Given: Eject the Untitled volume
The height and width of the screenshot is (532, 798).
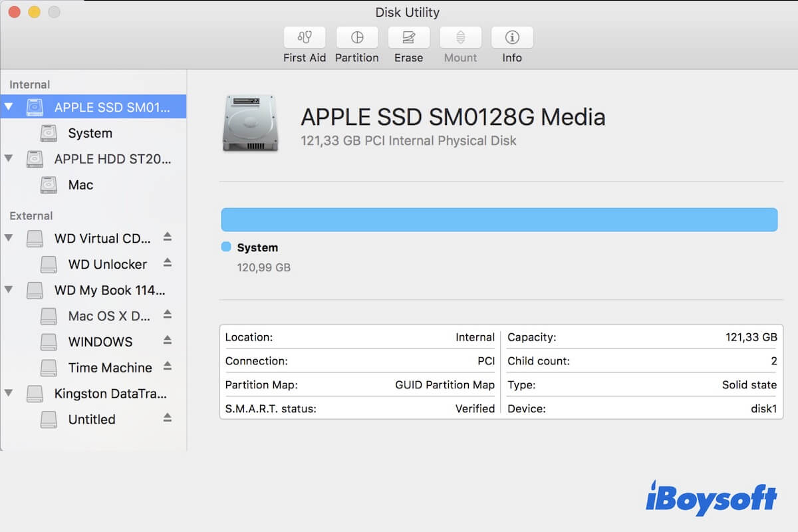Looking at the screenshot, I should point(168,418).
